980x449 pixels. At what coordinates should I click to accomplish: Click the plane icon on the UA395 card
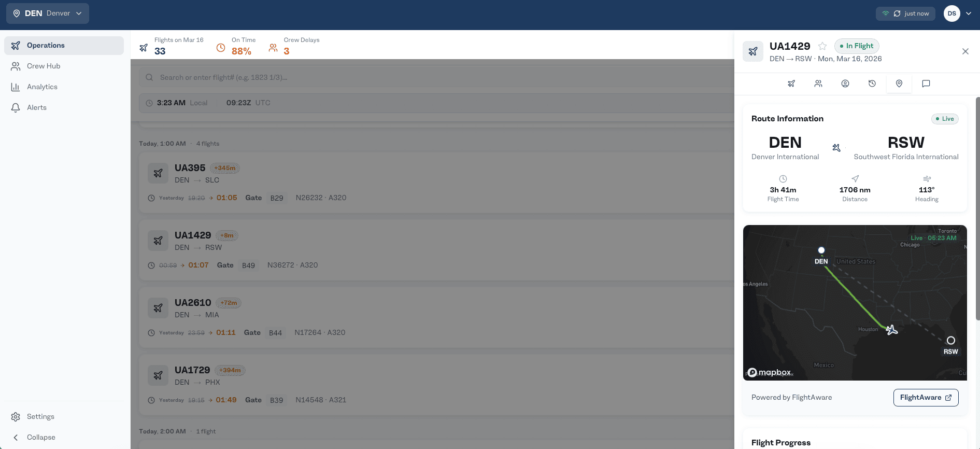pos(158,173)
